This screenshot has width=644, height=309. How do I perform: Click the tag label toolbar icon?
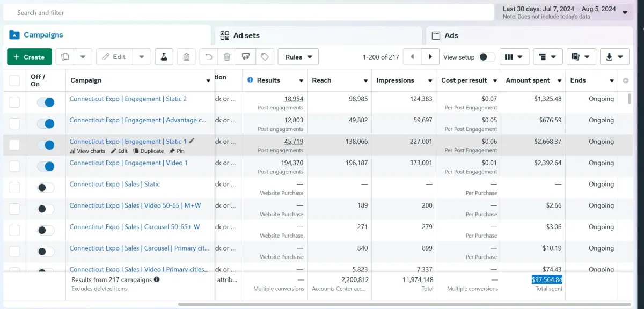point(265,57)
